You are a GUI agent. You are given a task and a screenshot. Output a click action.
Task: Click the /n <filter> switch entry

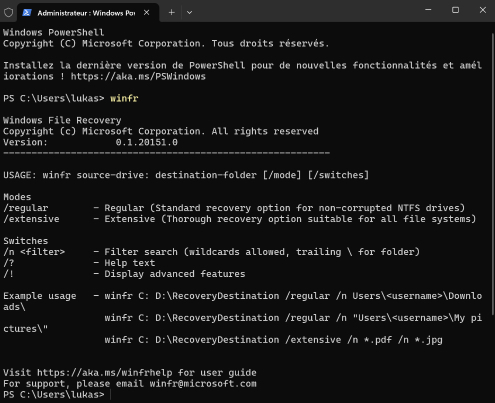pos(34,252)
